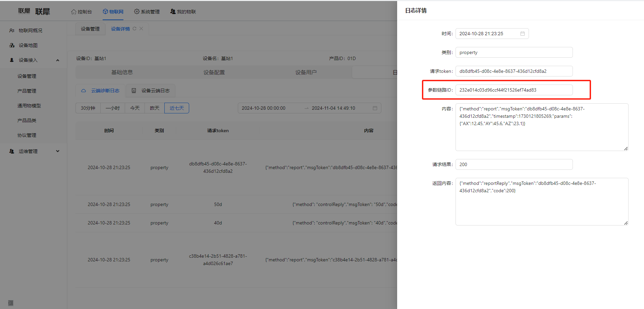The width and height of the screenshot is (644, 309).
Task: Click the sidebar collapse icon at bottom left
Action: point(11,303)
